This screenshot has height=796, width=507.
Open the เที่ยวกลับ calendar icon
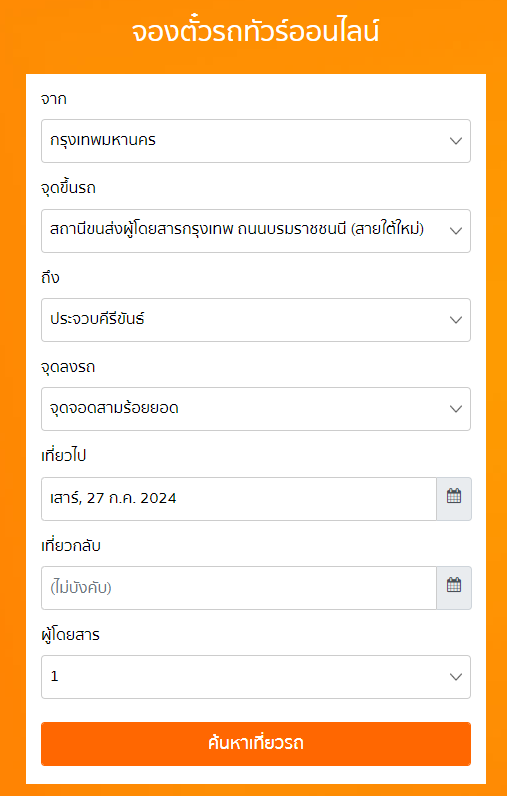point(454,588)
